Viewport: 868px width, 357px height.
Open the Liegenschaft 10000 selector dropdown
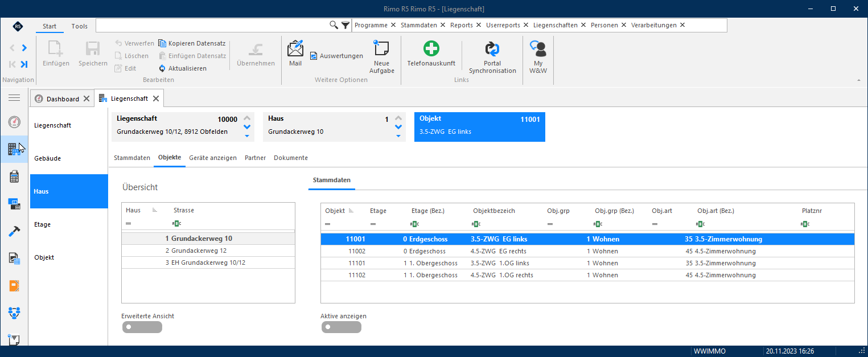click(247, 136)
